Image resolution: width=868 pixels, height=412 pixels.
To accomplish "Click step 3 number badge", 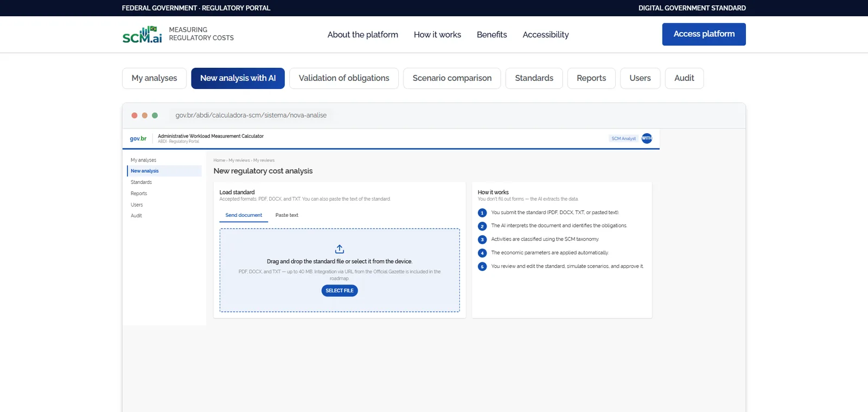I will pos(482,240).
